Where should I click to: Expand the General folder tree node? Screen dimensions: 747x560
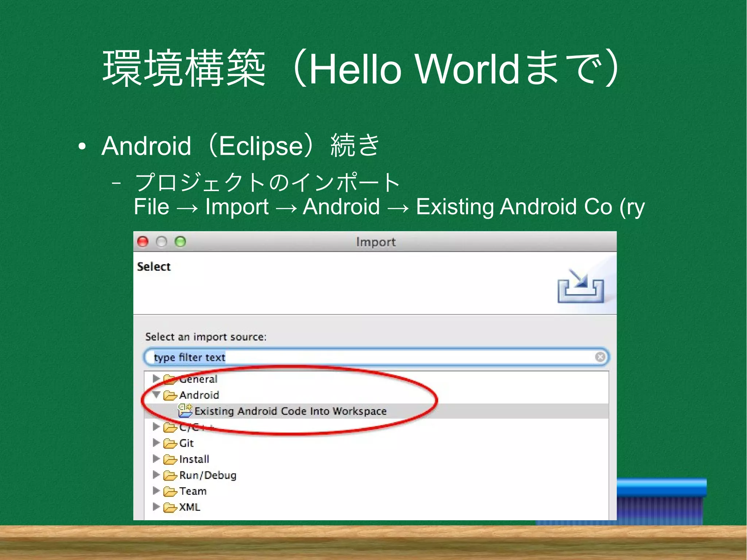(156, 379)
